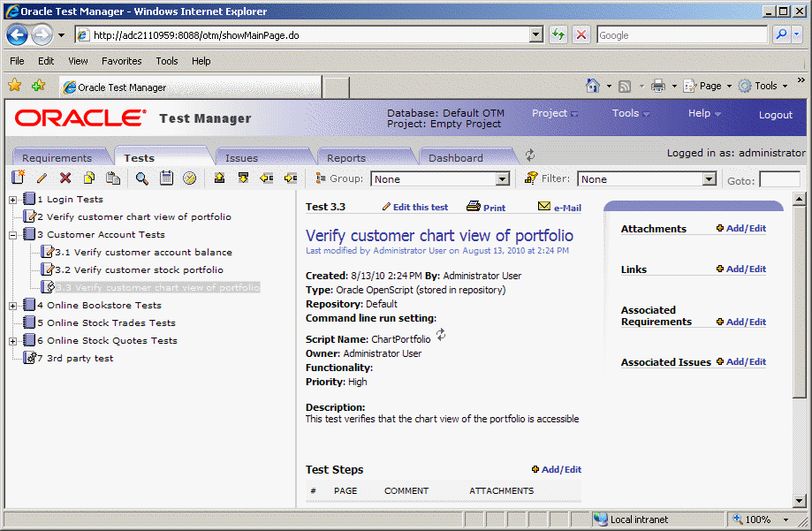The width and height of the screenshot is (812, 531).
Task: Open the Tools dropdown in Oracle header
Action: 630,113
